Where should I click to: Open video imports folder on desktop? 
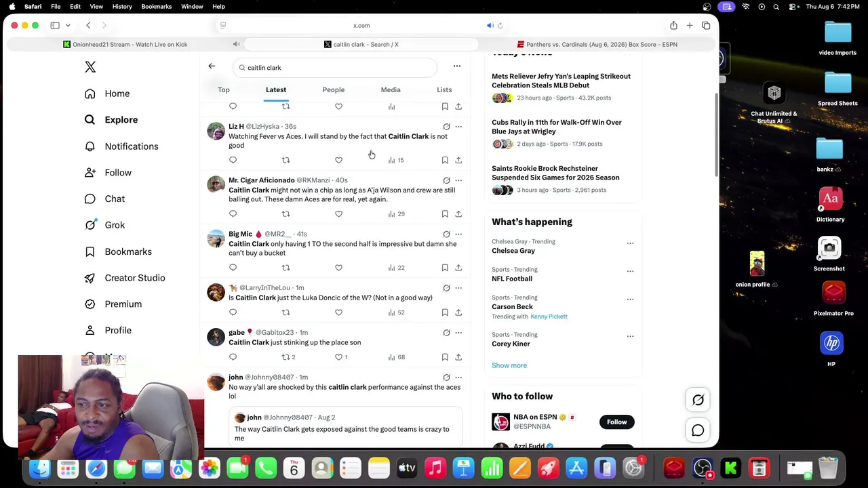(x=837, y=39)
